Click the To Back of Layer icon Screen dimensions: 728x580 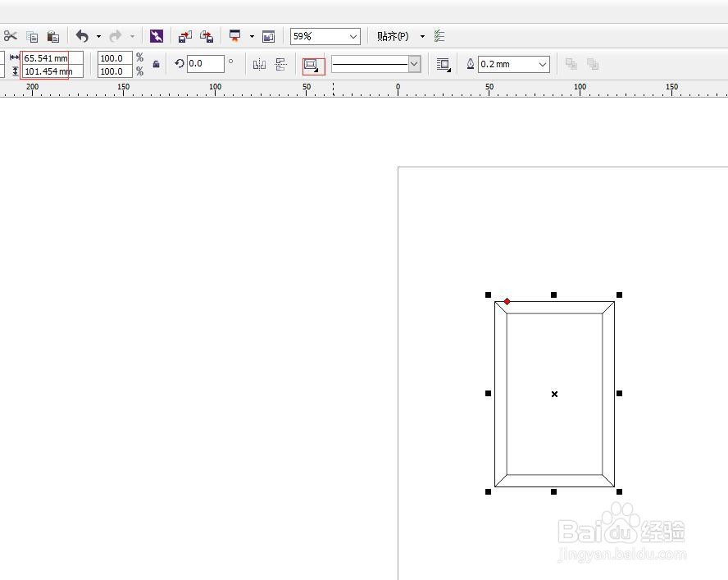coord(593,64)
